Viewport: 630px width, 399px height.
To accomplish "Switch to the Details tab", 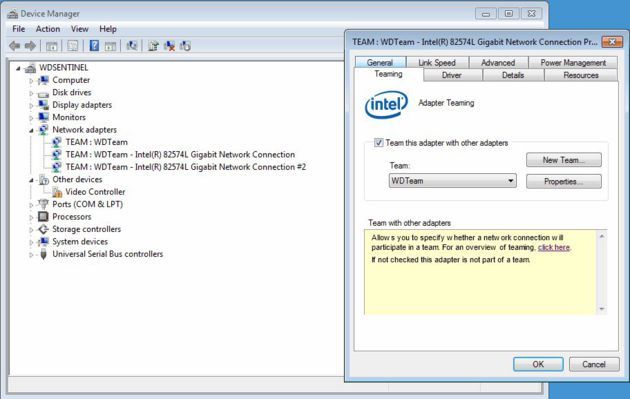I will [513, 75].
